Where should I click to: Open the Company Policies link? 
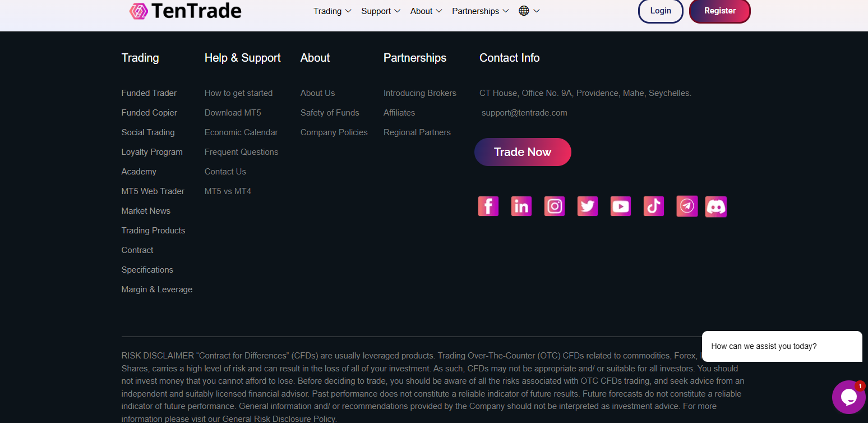tap(334, 132)
